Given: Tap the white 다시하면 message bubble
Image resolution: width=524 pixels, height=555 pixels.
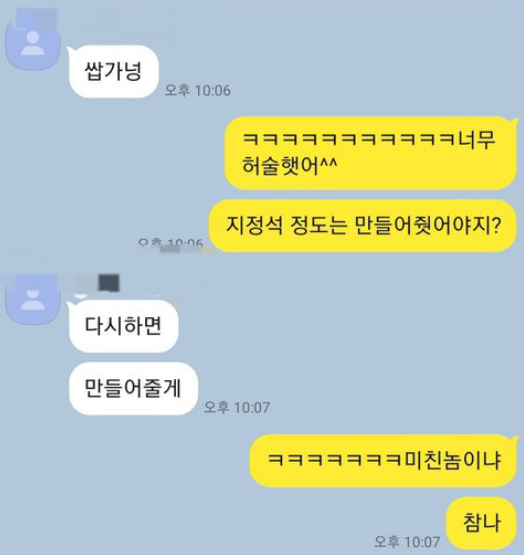Looking at the screenshot, I should point(123,326).
